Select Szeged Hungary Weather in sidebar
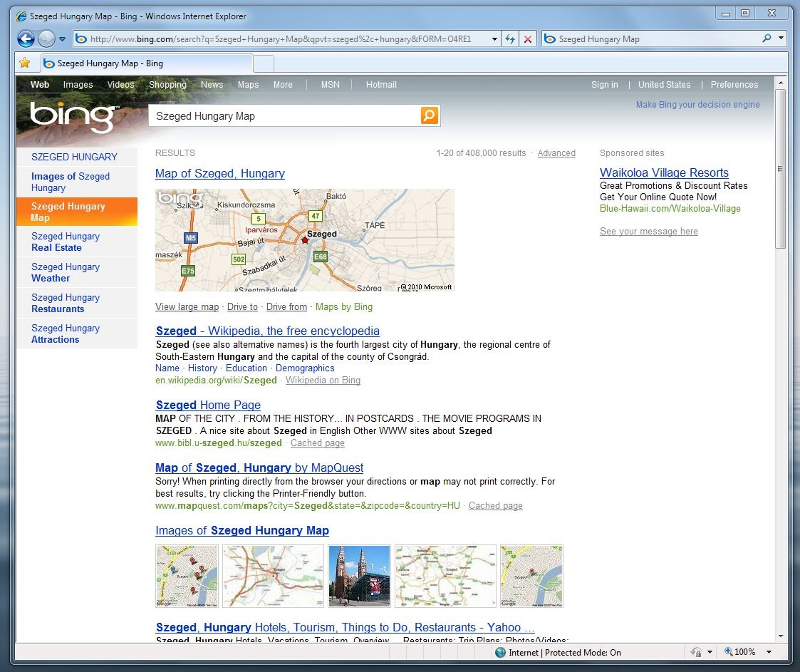Screen dimensions: 800x672 pyautogui.click(x=76, y=272)
